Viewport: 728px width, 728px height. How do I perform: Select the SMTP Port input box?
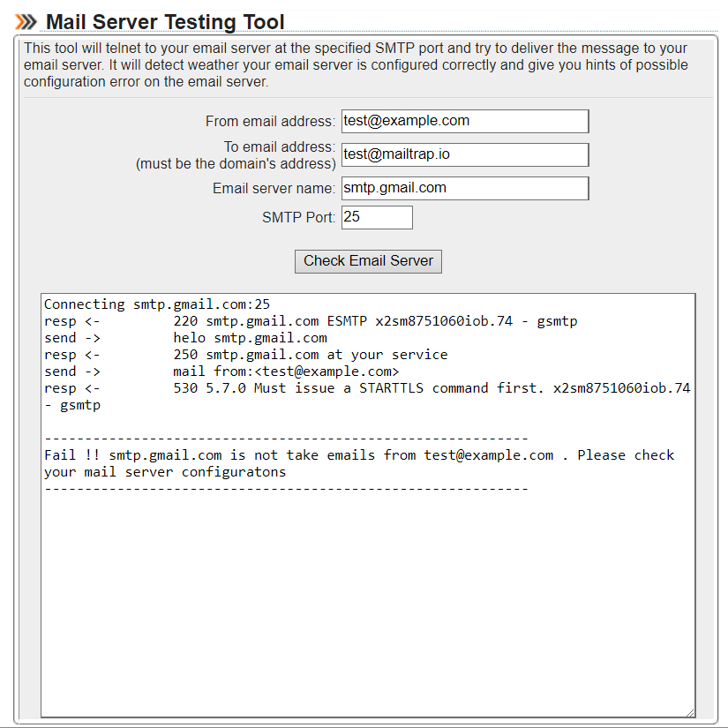(x=377, y=217)
